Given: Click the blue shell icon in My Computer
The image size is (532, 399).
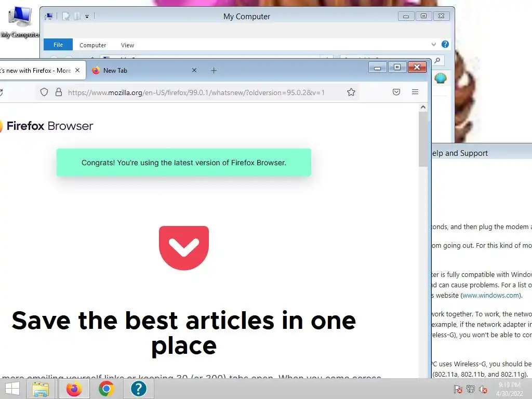Looking at the screenshot, I should tap(441, 78).
